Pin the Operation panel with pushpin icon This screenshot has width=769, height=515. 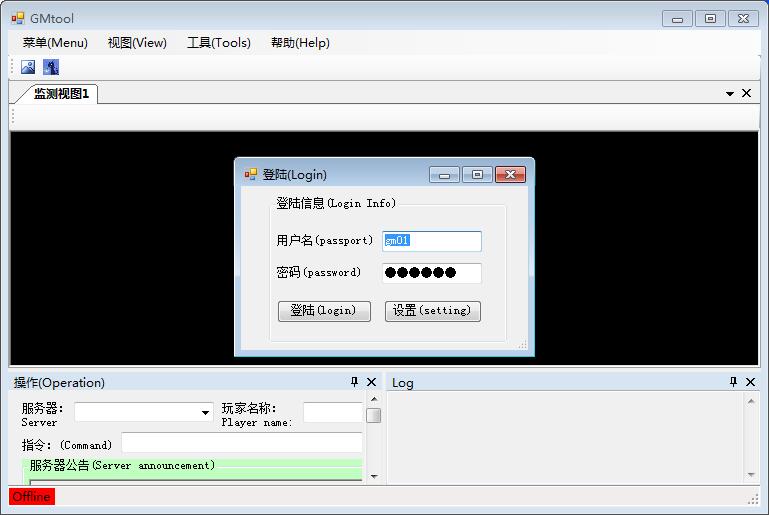tap(354, 382)
